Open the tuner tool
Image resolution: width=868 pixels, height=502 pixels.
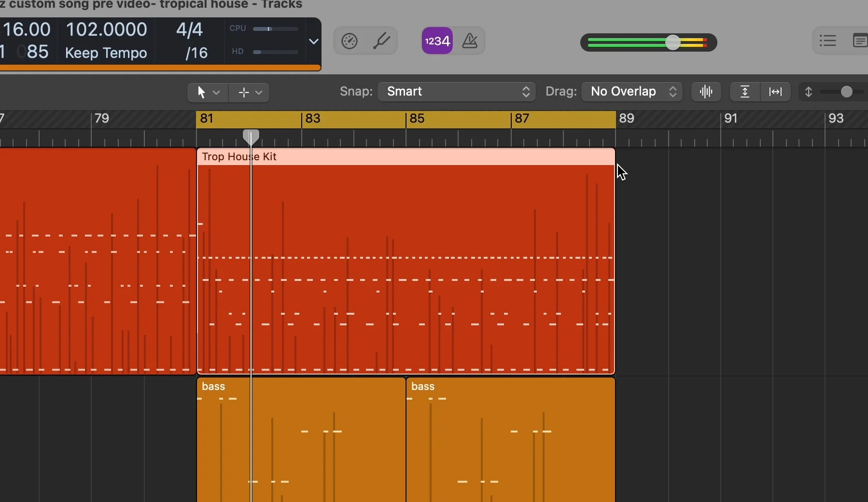382,41
